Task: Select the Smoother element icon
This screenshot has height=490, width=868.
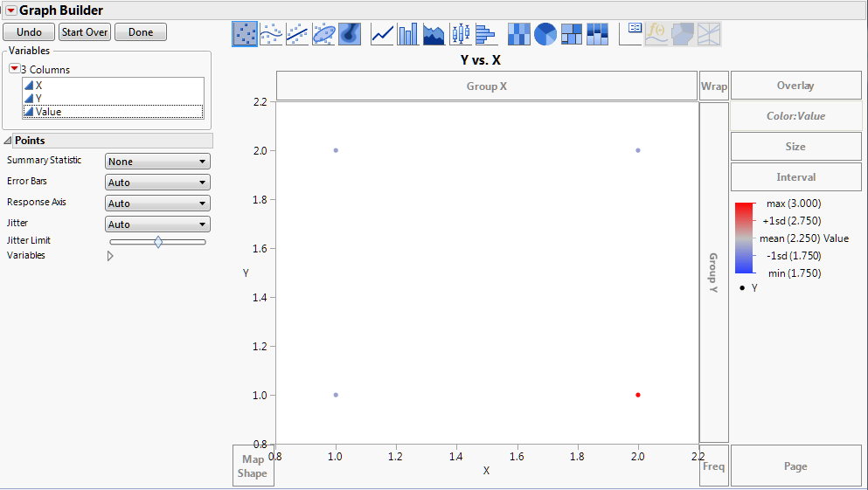Action: click(x=271, y=34)
